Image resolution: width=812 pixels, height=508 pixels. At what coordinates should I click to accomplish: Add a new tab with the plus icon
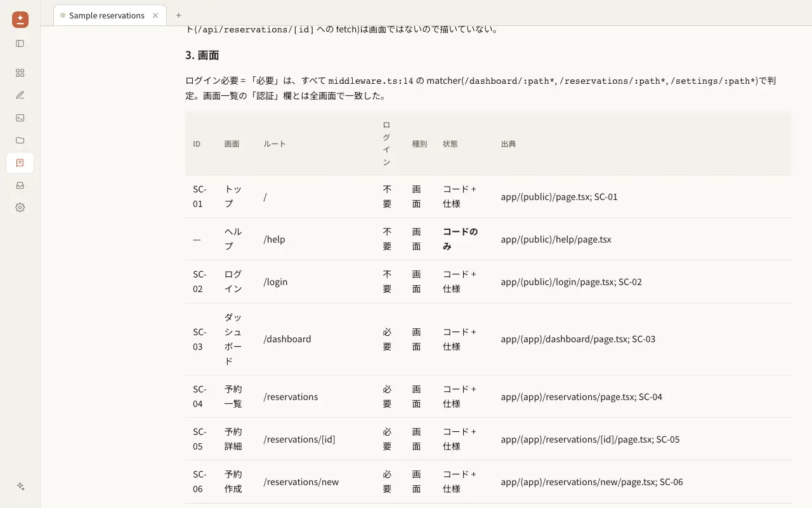click(178, 15)
